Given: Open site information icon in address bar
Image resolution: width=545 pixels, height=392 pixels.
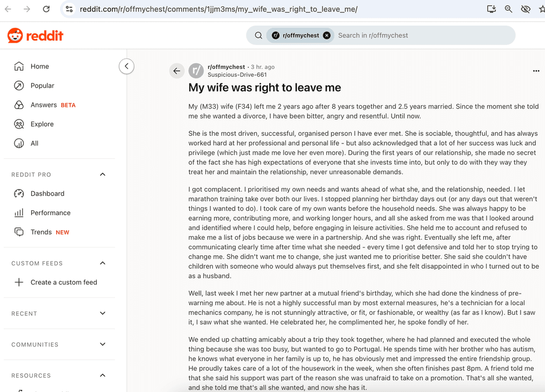Looking at the screenshot, I should [x=69, y=9].
